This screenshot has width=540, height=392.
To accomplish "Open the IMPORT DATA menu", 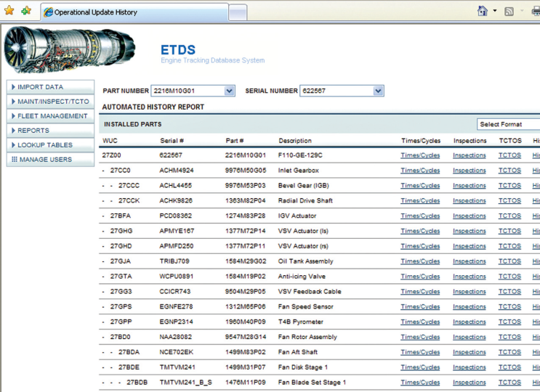I will tap(50, 87).
